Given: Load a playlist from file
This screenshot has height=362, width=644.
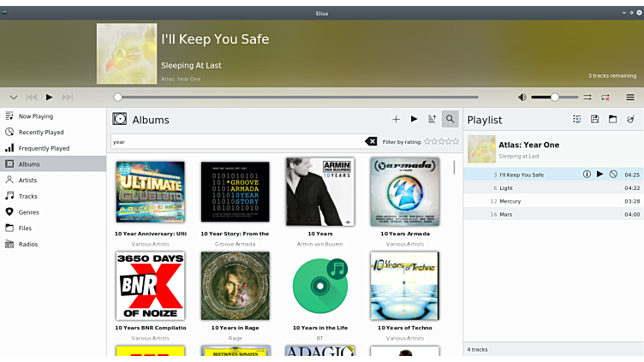Looking at the screenshot, I should [612, 119].
